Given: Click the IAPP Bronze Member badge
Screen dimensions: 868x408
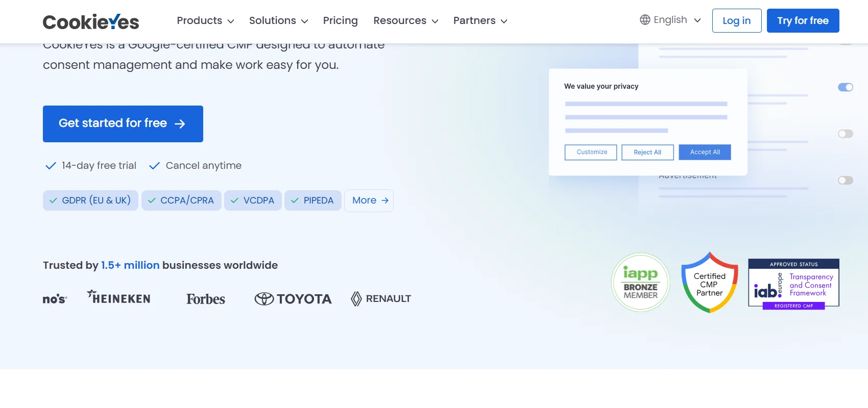Looking at the screenshot, I should coord(641,283).
